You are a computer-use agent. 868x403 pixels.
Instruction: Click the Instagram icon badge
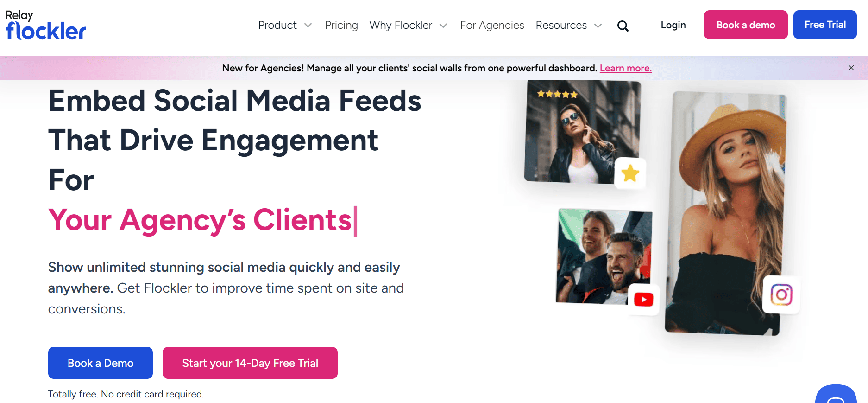coord(781,294)
